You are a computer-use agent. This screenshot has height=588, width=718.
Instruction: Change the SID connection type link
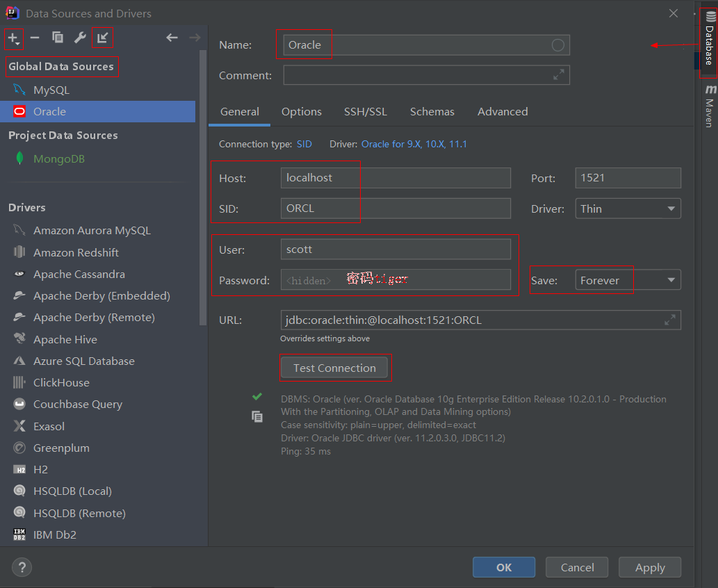[x=304, y=145]
